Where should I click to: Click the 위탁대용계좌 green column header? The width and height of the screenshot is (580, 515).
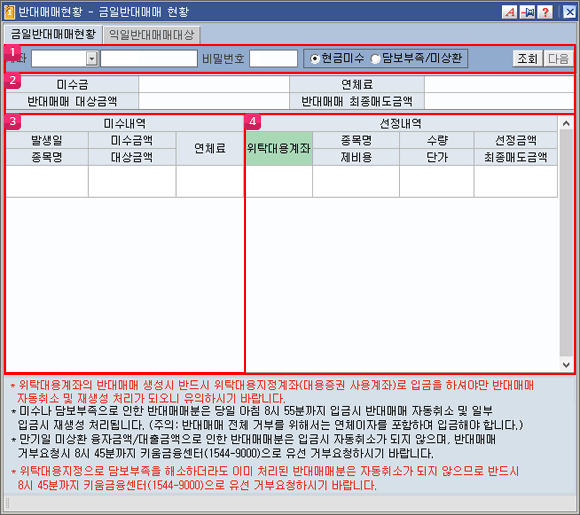point(279,149)
